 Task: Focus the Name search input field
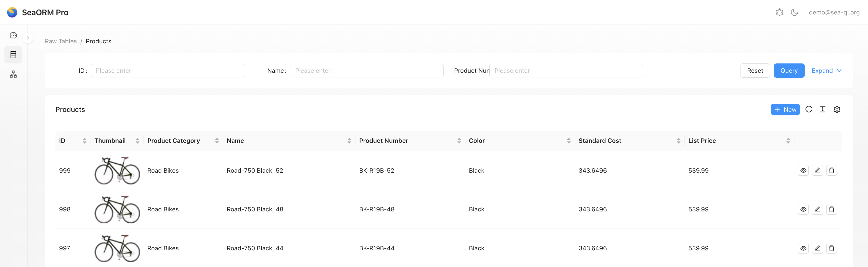366,71
